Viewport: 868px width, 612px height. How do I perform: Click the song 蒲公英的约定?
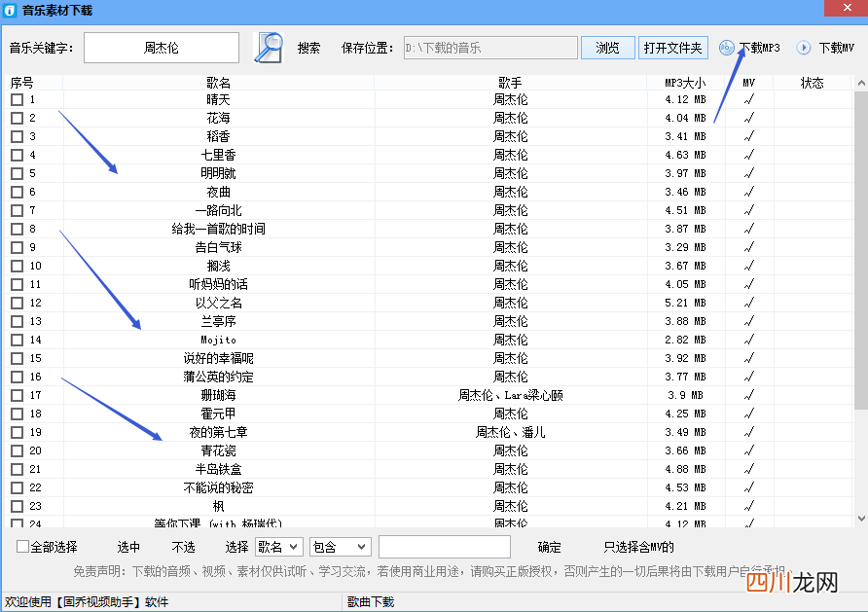coord(219,377)
